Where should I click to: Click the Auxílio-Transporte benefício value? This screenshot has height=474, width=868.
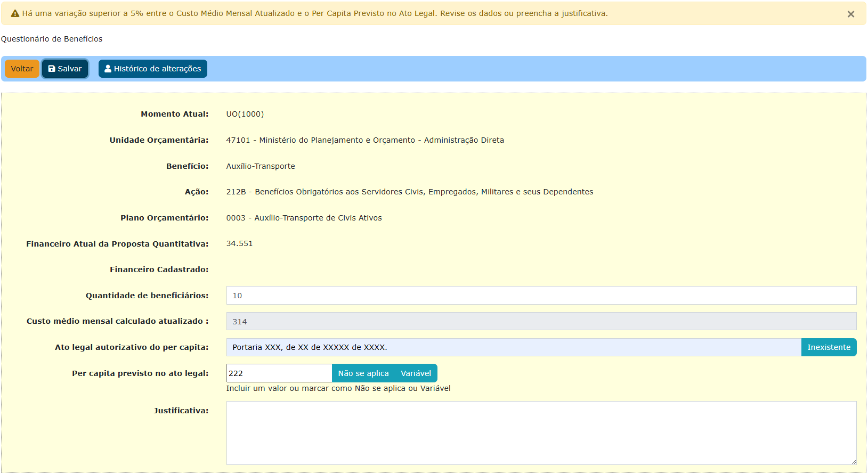point(261,166)
